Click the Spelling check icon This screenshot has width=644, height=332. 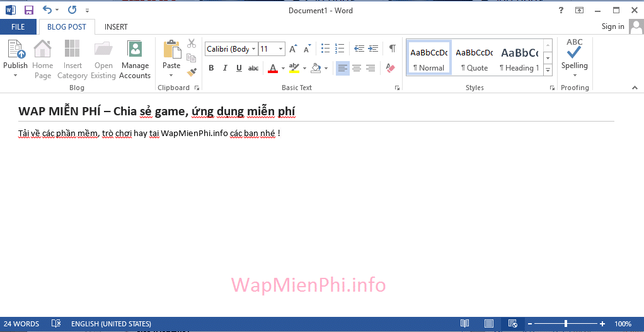[574, 49]
